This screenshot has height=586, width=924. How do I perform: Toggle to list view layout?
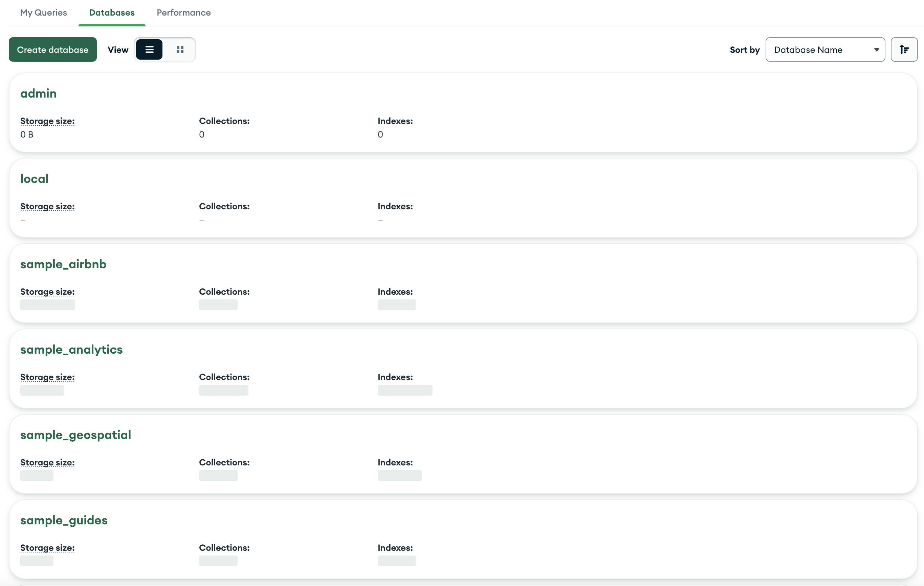[x=150, y=48]
